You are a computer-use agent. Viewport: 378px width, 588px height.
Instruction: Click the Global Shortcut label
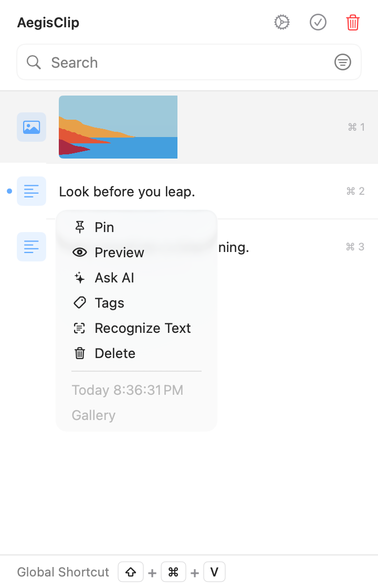click(63, 572)
